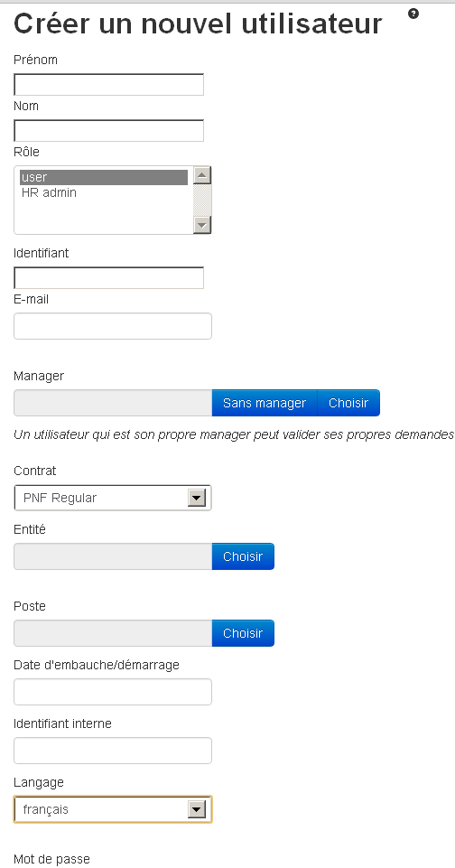The height and width of the screenshot is (868, 455).
Task: Focus the E-mail input field
Action: tap(113, 326)
